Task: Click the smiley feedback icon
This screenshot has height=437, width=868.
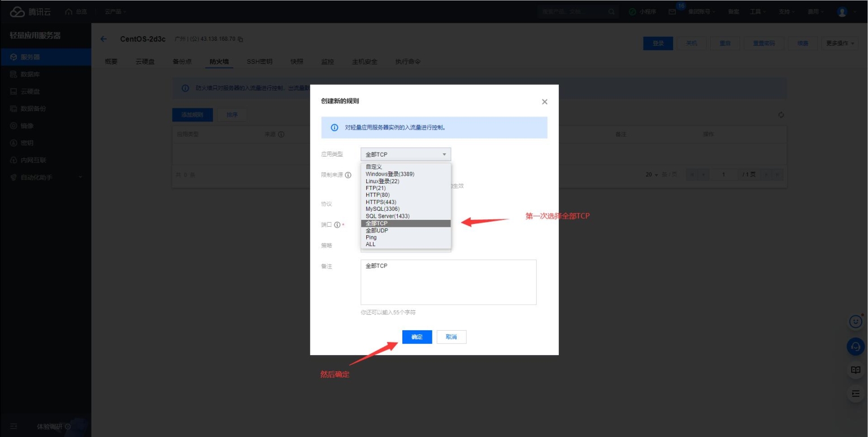Action: [856, 322]
